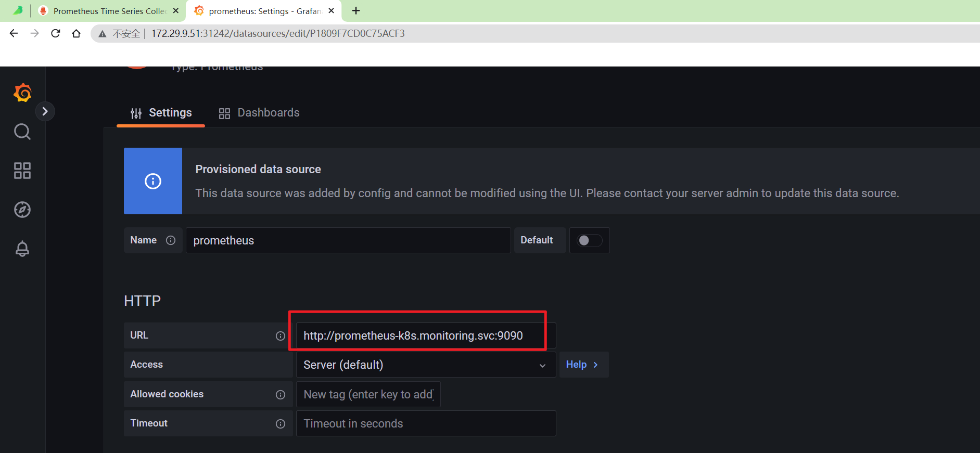Click the green leaf icon in tab strip
980x453 pixels.
[x=18, y=10]
